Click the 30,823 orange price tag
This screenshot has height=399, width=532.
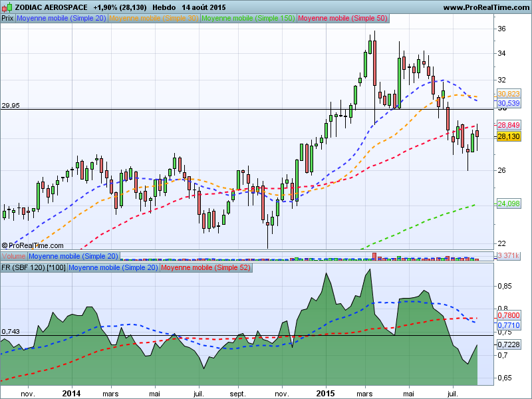[509, 94]
